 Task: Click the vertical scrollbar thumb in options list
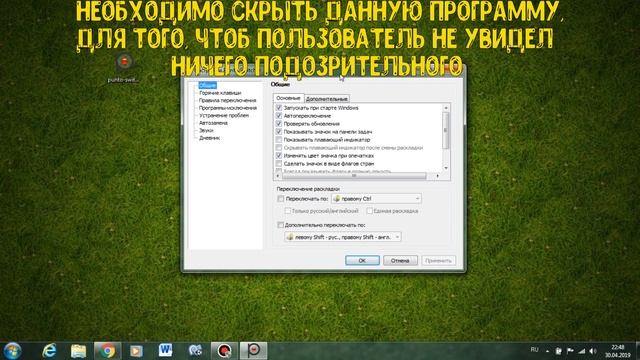click(446, 131)
